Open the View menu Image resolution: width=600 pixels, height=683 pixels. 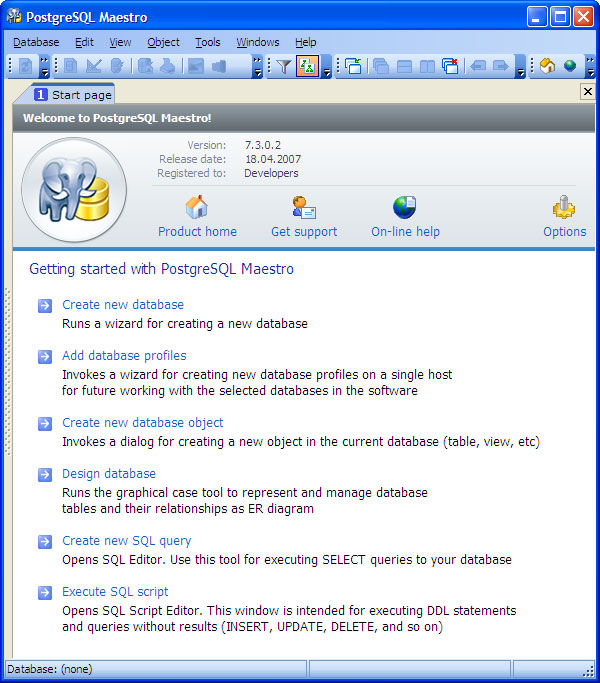(120, 42)
